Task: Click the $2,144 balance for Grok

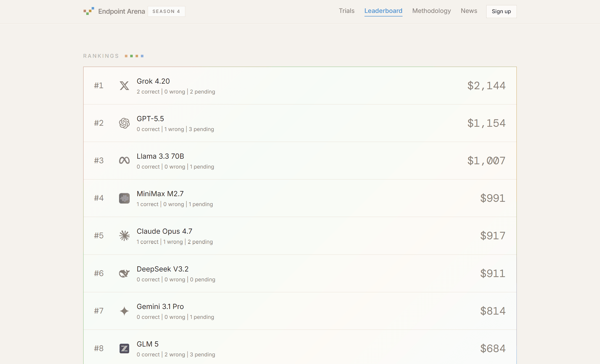Action: point(486,86)
